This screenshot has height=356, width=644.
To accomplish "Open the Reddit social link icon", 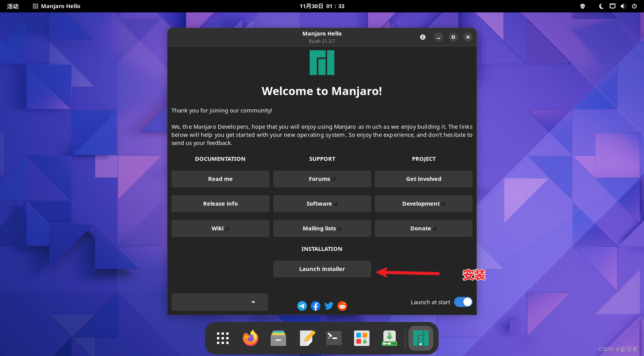I will pos(342,306).
